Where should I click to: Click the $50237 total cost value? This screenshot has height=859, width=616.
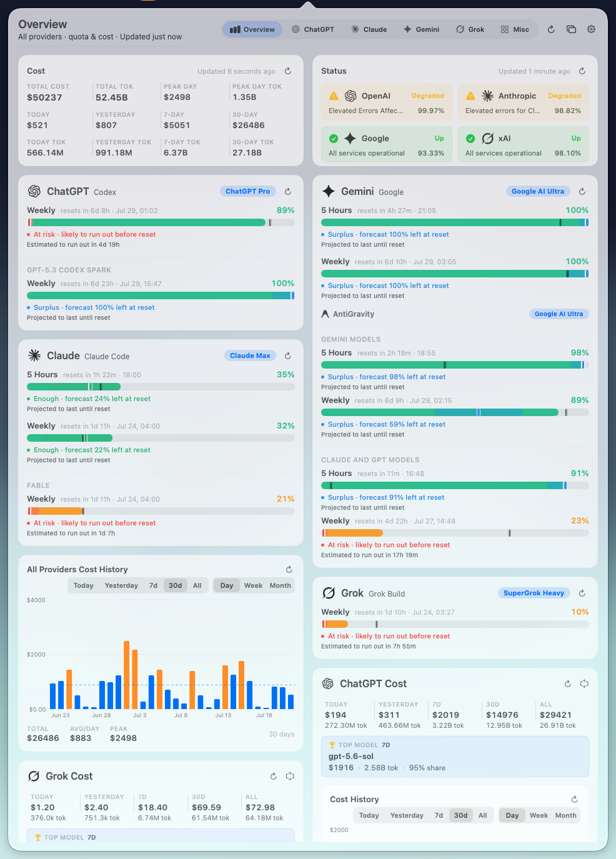click(x=44, y=97)
